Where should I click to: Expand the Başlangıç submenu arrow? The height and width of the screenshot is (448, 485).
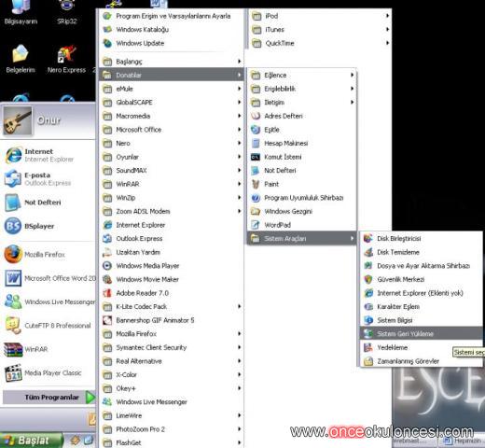click(x=239, y=62)
